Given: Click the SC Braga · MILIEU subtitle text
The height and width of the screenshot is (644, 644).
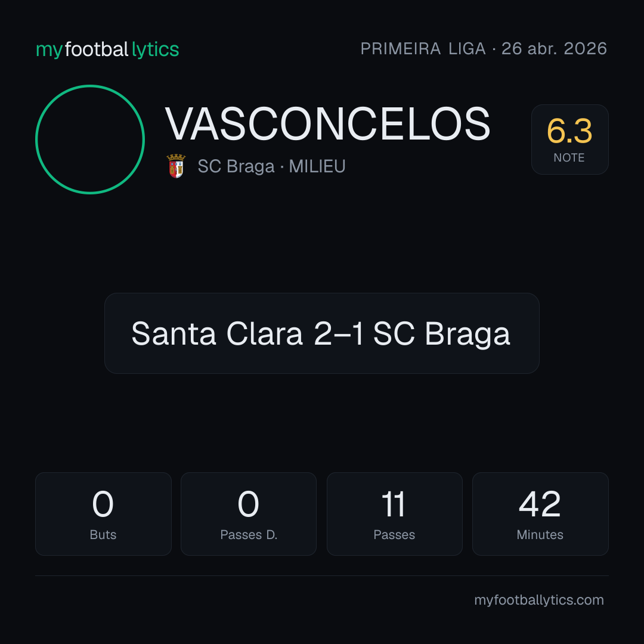Looking at the screenshot, I should tap(271, 166).
